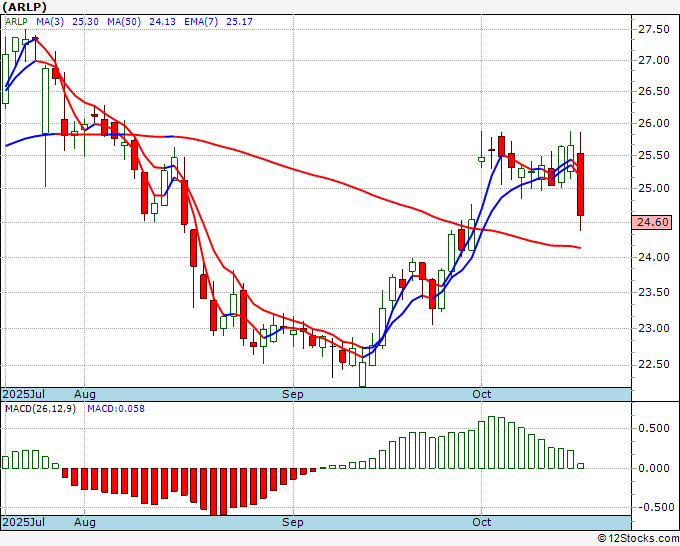
Task: Click the current price tag 24.60
Action: pos(652,222)
